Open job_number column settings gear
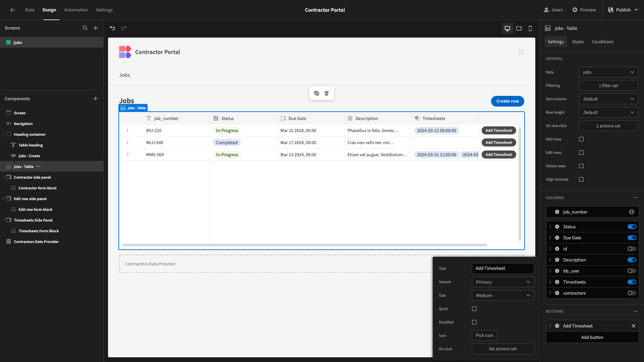Image resolution: width=644 pixels, height=362 pixels. (557, 212)
